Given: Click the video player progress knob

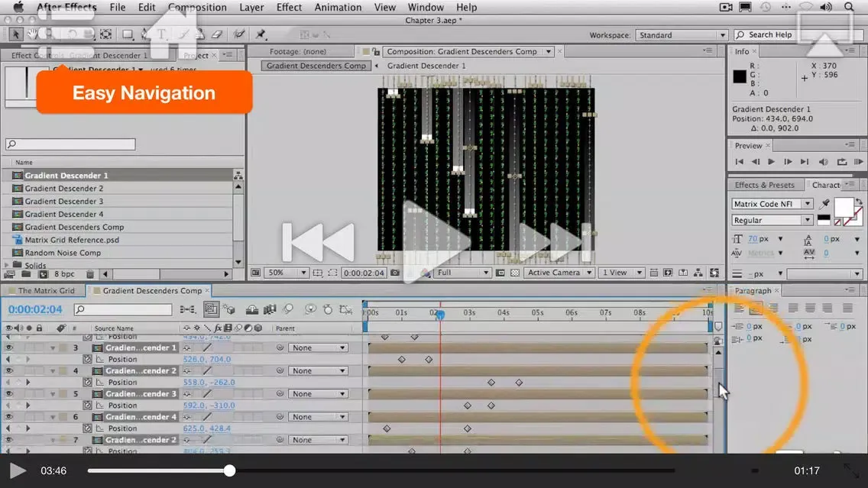Looking at the screenshot, I should pos(230,471).
